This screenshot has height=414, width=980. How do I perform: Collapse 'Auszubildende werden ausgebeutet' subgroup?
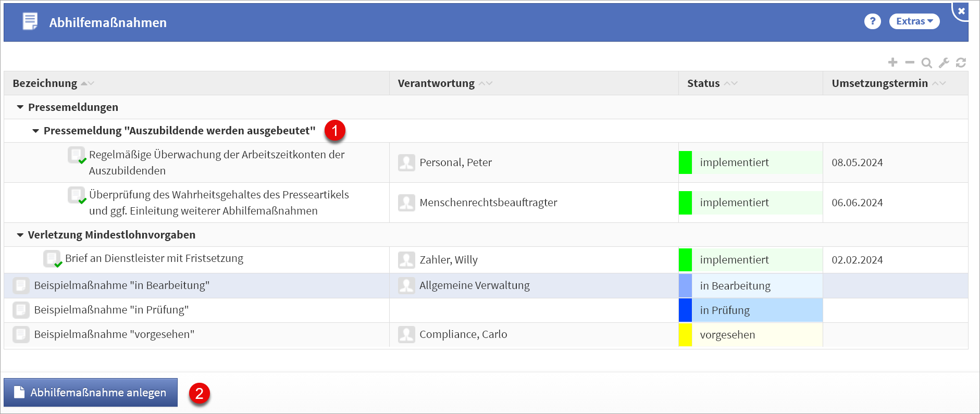pos(36,131)
